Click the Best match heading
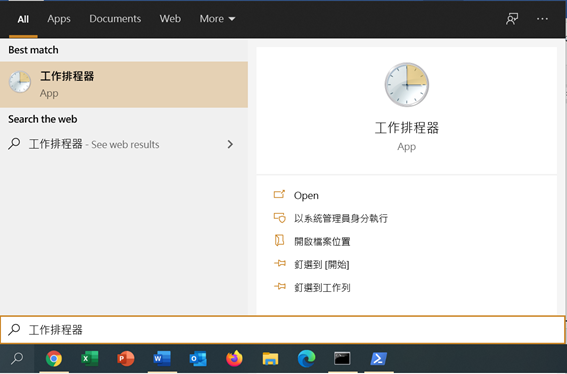This screenshot has width=567, height=374. tap(33, 50)
